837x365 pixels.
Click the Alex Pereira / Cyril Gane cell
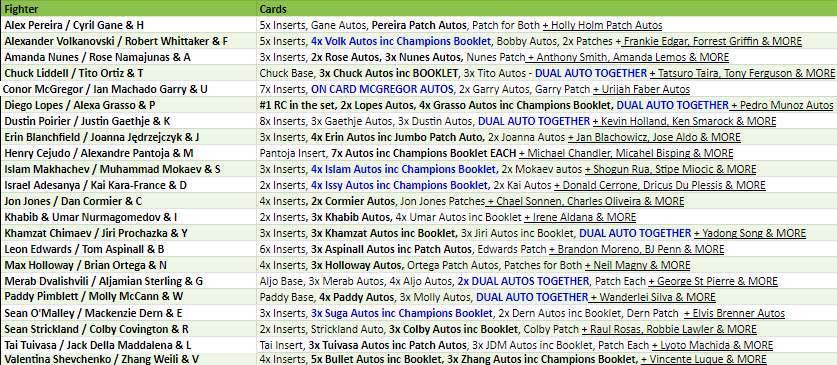pos(128,25)
